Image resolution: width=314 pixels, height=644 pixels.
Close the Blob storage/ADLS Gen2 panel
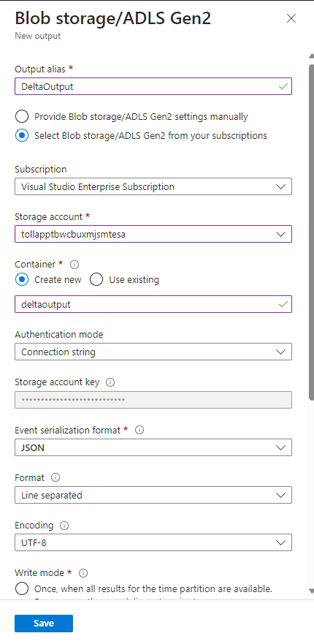[x=291, y=18]
